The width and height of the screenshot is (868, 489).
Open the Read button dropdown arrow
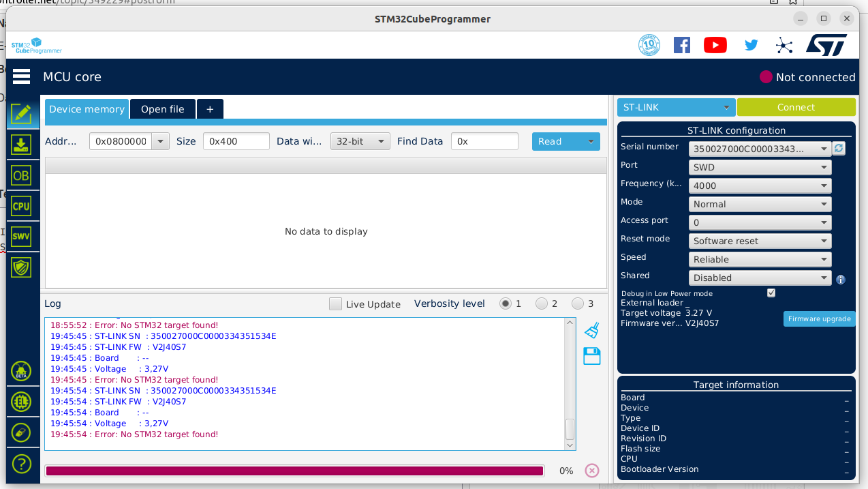coord(591,141)
